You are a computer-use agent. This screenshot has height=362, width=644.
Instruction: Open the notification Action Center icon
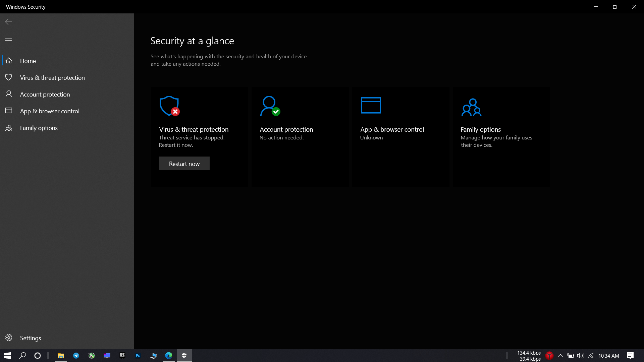(x=630, y=356)
